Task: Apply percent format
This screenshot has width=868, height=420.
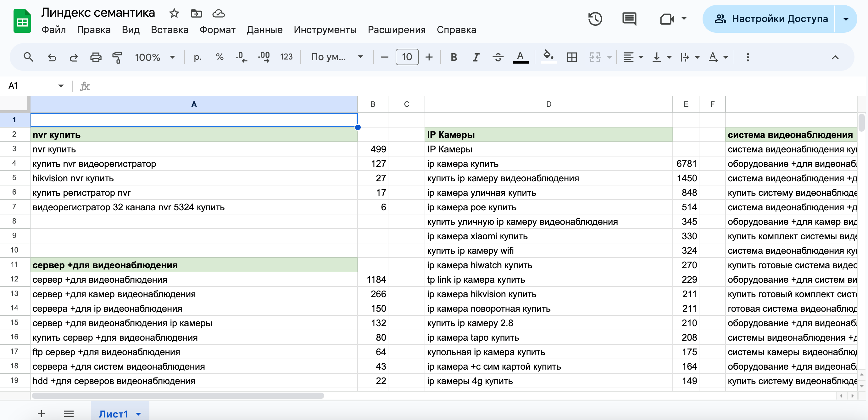Action: pos(220,57)
